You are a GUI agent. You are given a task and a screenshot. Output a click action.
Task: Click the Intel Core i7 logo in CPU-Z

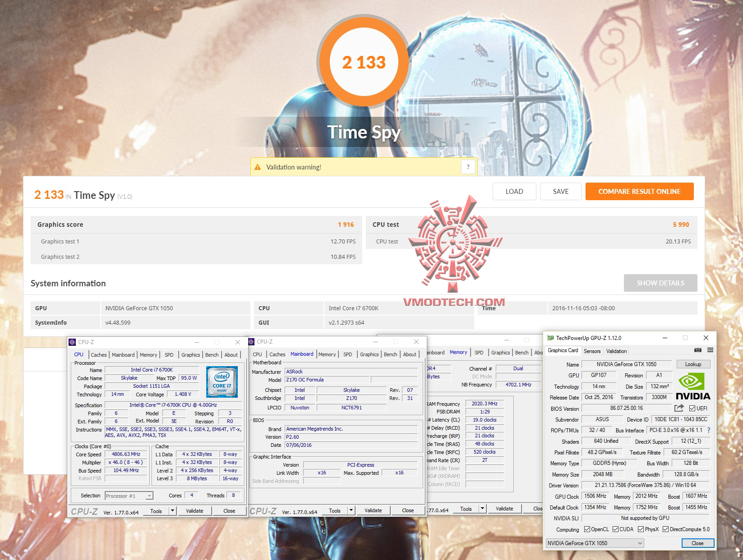click(222, 381)
